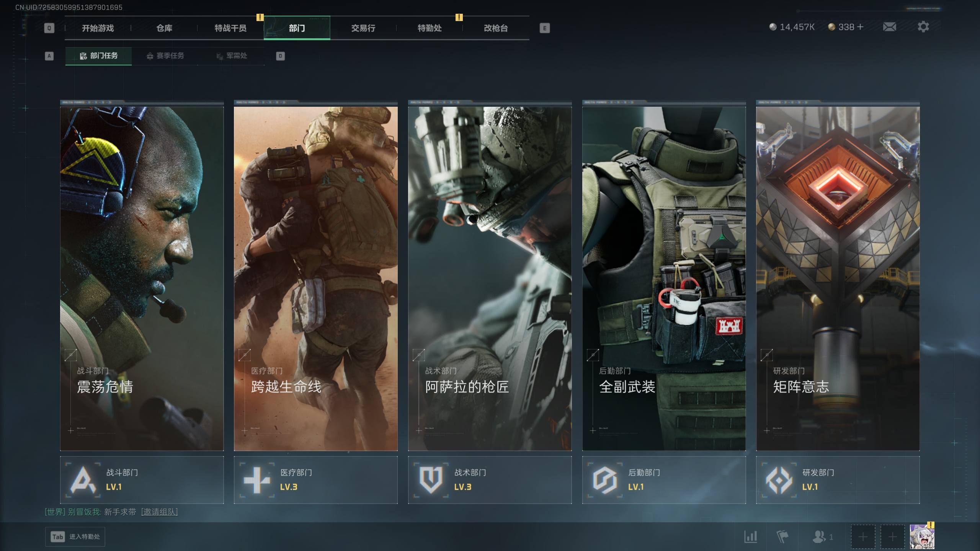Screen dimensions: 980x551
Task: Open the settings gear icon
Action: [x=923, y=27]
